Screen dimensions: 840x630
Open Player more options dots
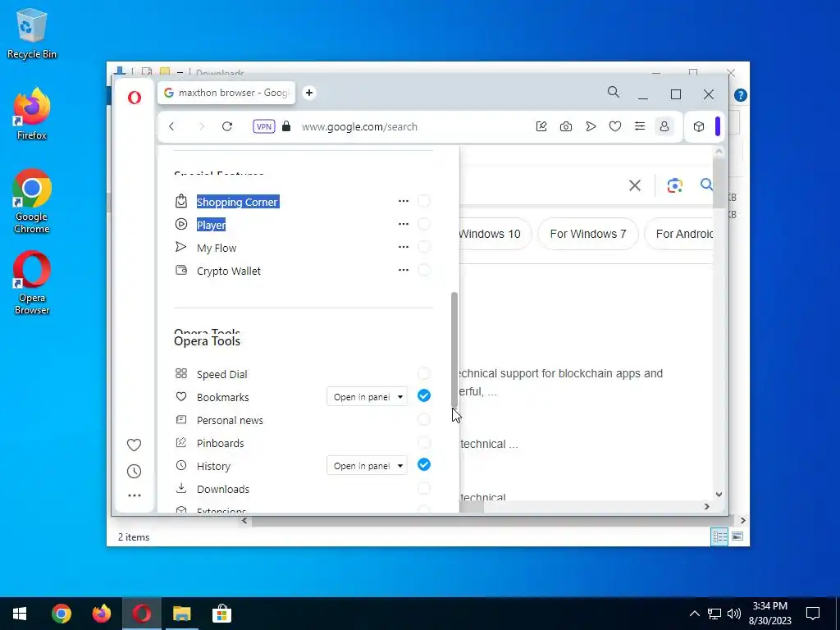[404, 224]
